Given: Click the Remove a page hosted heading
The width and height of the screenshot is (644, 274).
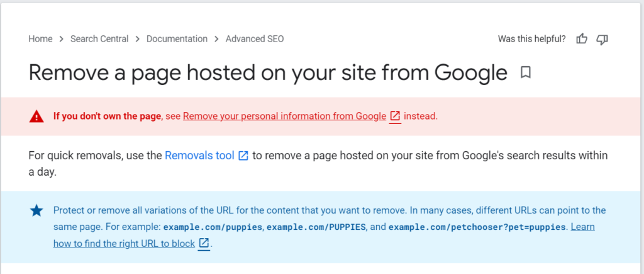Looking at the screenshot, I should [268, 73].
